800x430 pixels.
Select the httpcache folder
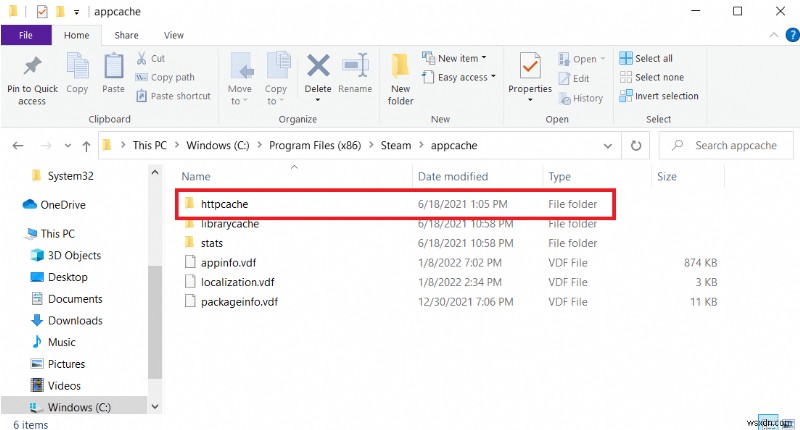point(395,204)
